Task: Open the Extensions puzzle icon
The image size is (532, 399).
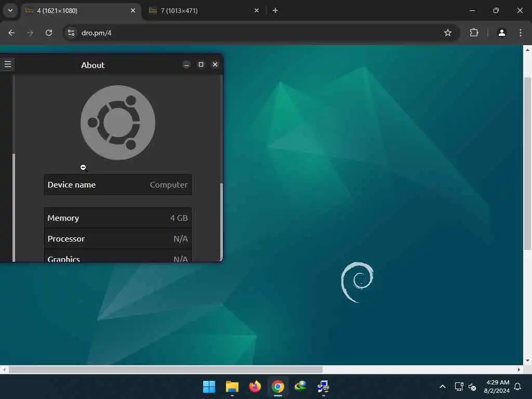Action: [x=474, y=33]
